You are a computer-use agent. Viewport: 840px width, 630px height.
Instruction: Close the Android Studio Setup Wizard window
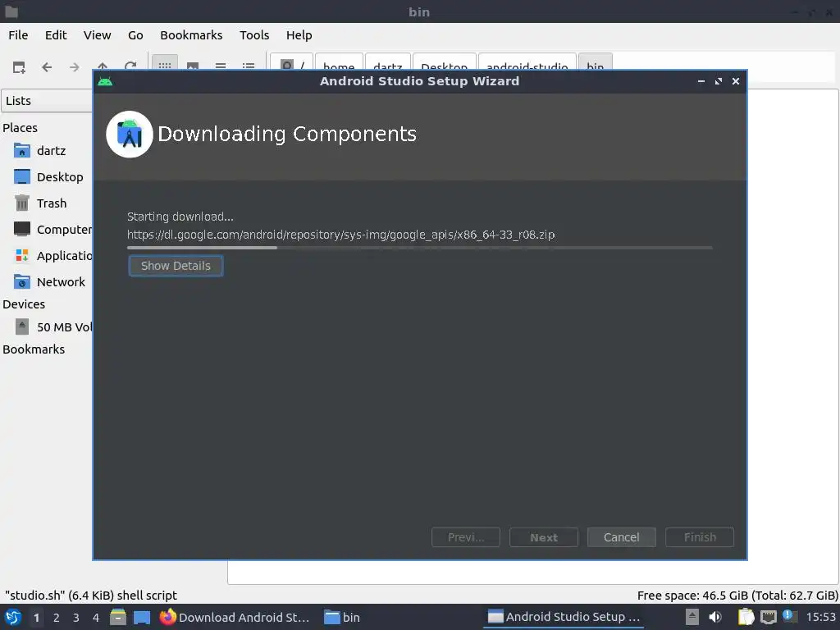tap(736, 81)
